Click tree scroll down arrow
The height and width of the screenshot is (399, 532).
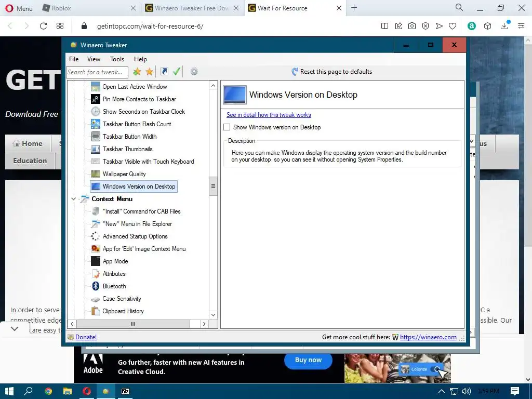coord(213,315)
